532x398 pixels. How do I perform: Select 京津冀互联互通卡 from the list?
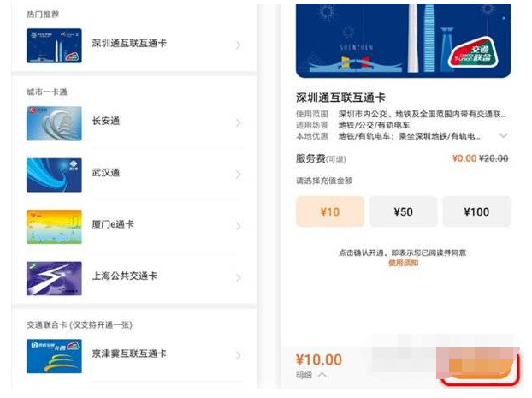pos(134,356)
